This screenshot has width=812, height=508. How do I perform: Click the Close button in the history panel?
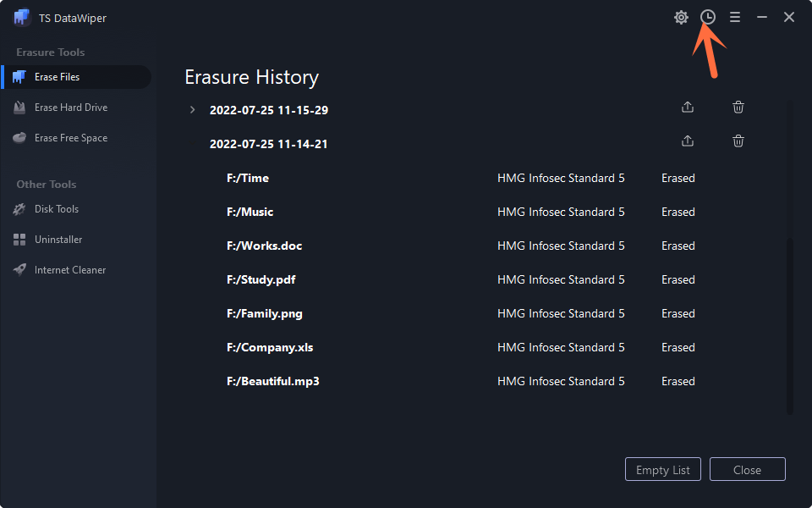[747, 470]
